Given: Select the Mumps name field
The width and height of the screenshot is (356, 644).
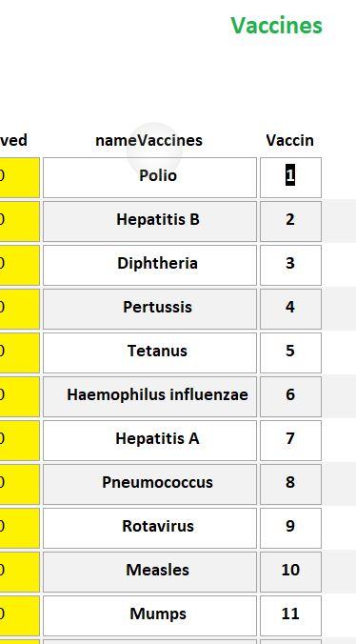Looking at the screenshot, I should [x=149, y=615].
